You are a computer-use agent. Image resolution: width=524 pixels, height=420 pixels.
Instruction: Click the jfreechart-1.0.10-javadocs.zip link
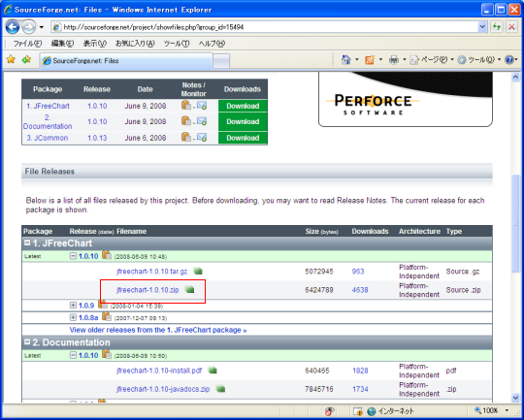pos(163,389)
